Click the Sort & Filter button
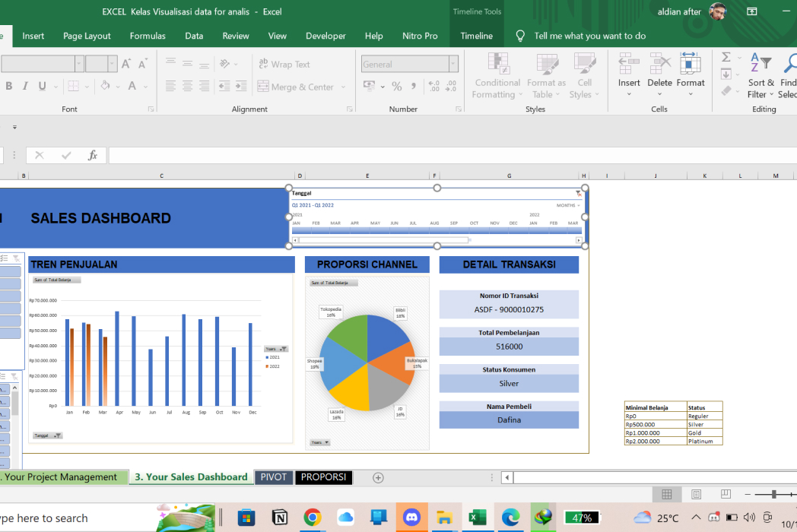Image resolution: width=797 pixels, height=532 pixels. click(760, 75)
